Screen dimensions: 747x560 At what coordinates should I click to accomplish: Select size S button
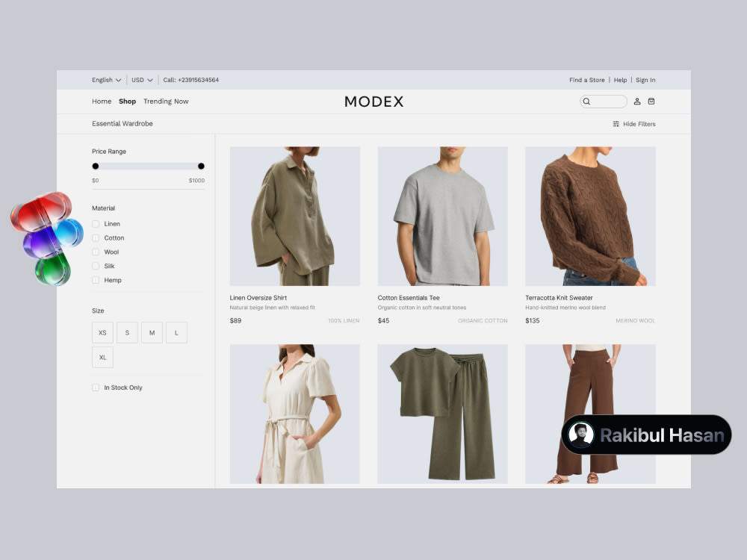(x=127, y=332)
